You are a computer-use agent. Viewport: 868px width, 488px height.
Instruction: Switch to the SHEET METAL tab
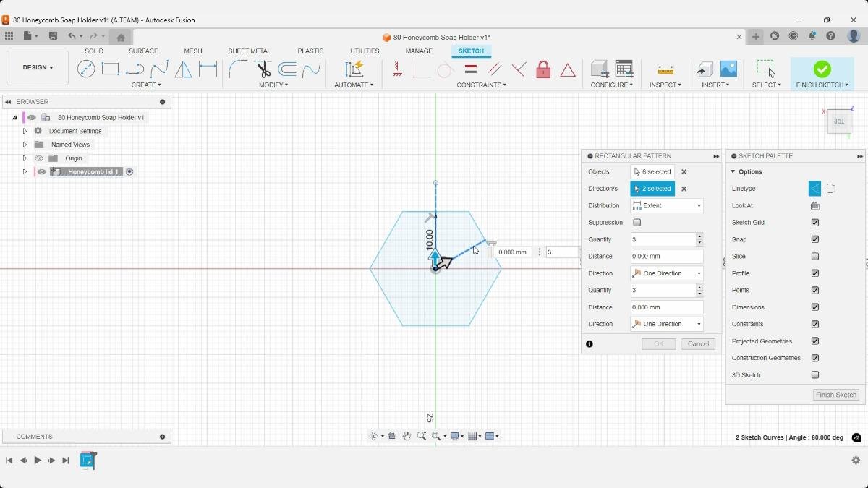[250, 51]
